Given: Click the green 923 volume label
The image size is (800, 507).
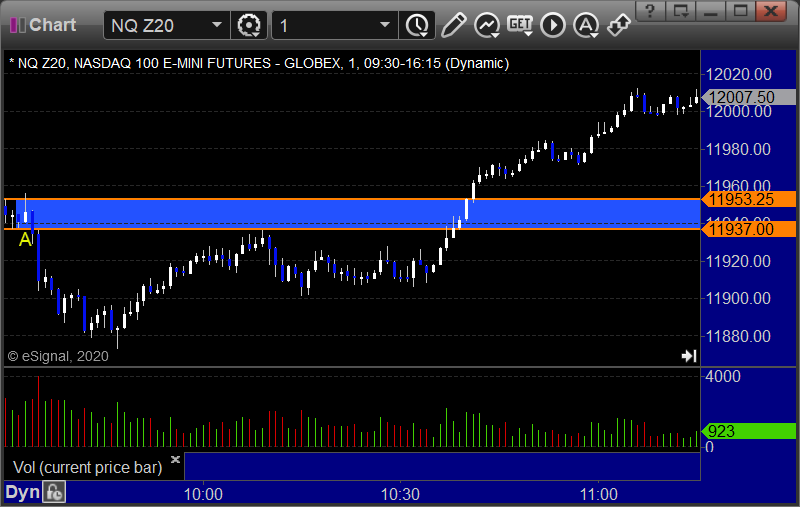Looking at the screenshot, I should point(748,431).
